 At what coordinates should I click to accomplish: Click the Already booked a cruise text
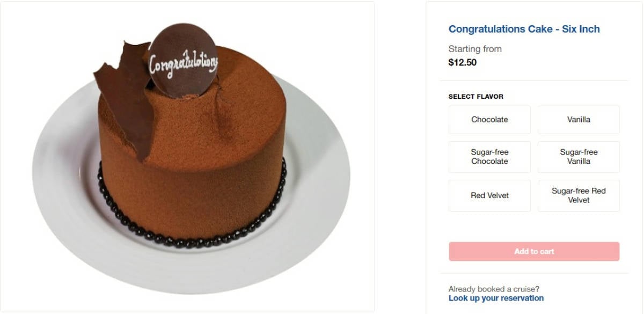click(494, 289)
